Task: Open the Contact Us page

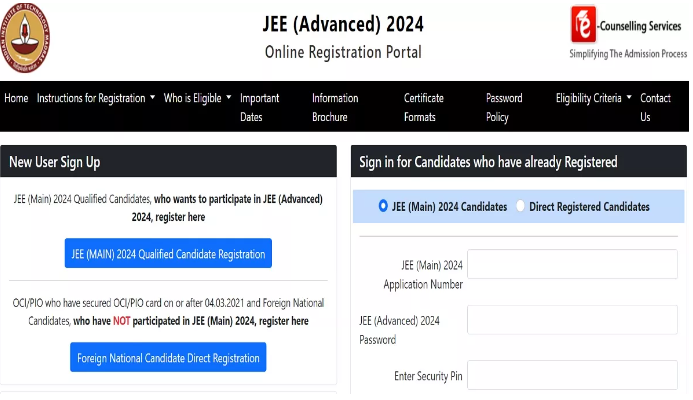Action: click(655, 107)
